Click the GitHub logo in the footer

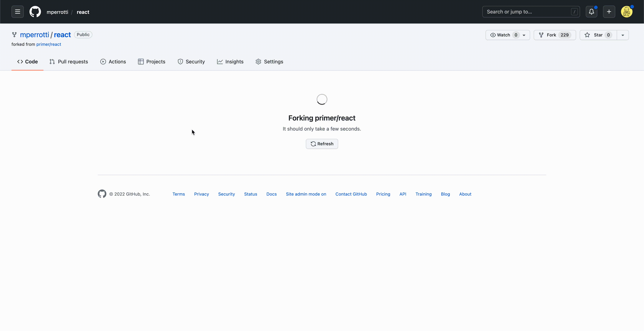coord(102,194)
